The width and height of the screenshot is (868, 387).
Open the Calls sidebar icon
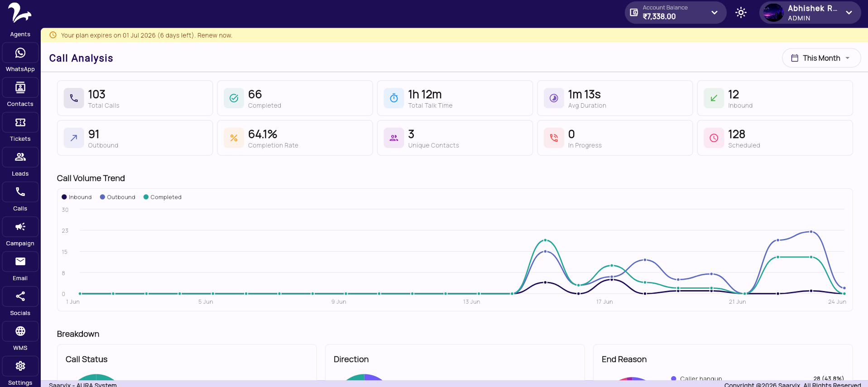click(x=20, y=192)
